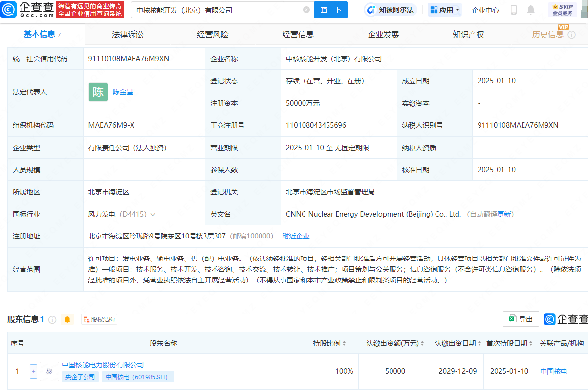The width and height of the screenshot is (588, 390).
Task: Show the info tooltip beside 股东信息
Action: (x=52, y=320)
